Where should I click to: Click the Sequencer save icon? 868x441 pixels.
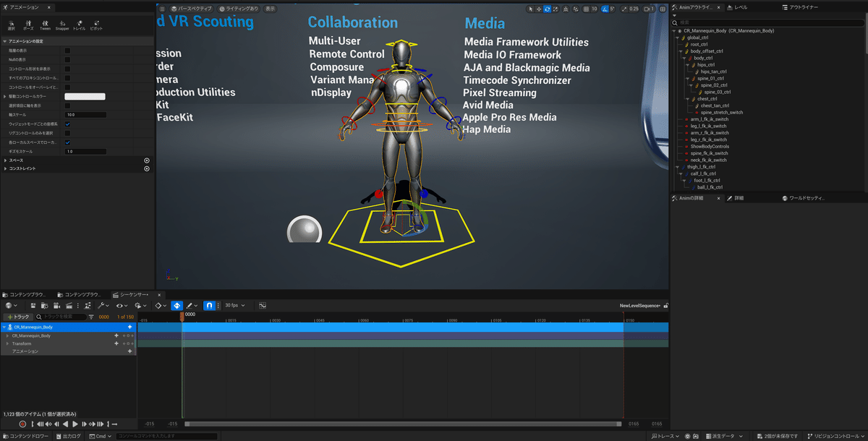pyautogui.click(x=33, y=306)
